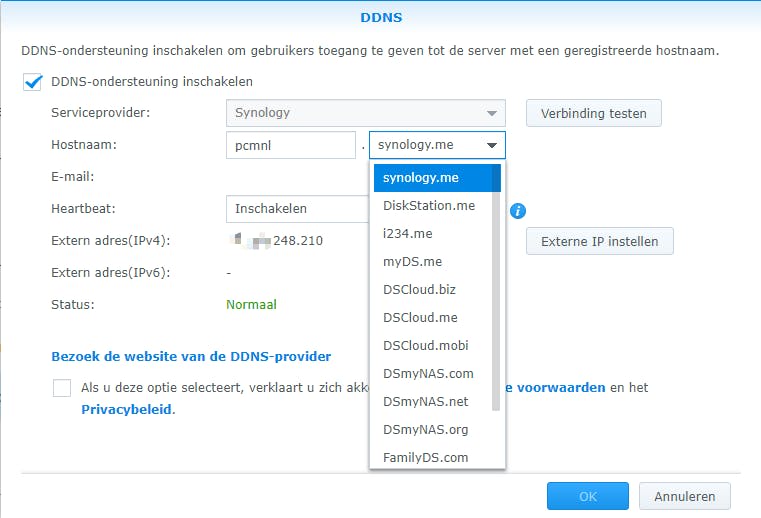Choose FamilyDS.com domain option
The image size is (761, 518).
tap(425, 458)
